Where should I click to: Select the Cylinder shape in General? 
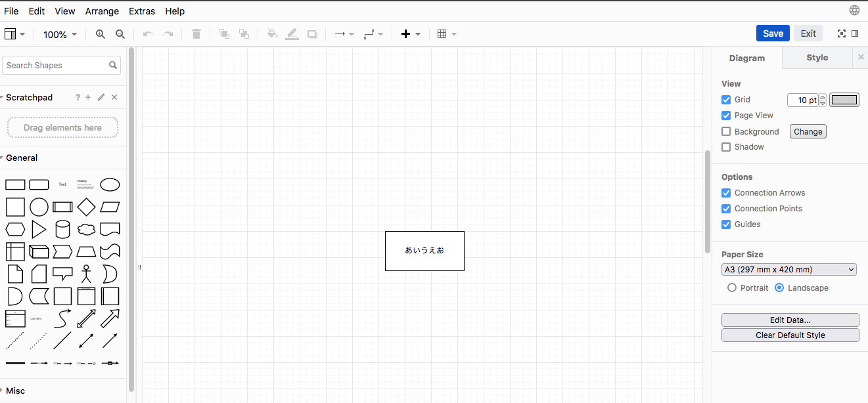62,229
